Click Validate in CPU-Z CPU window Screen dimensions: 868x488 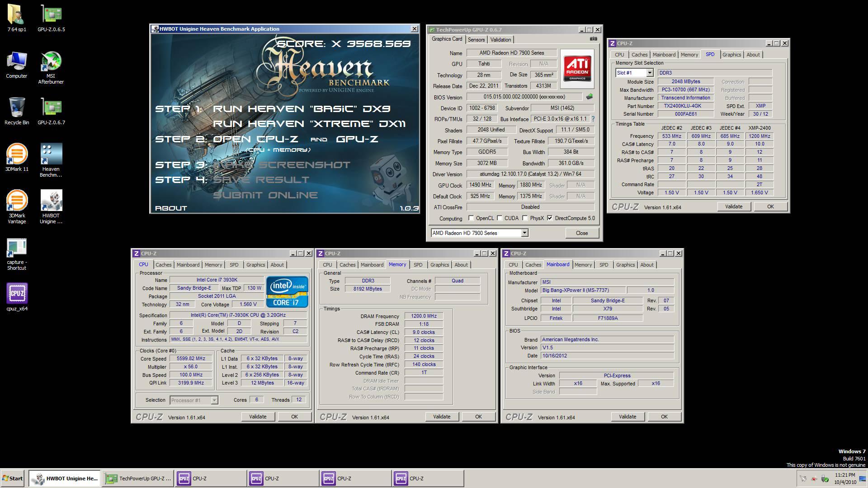pos(258,417)
